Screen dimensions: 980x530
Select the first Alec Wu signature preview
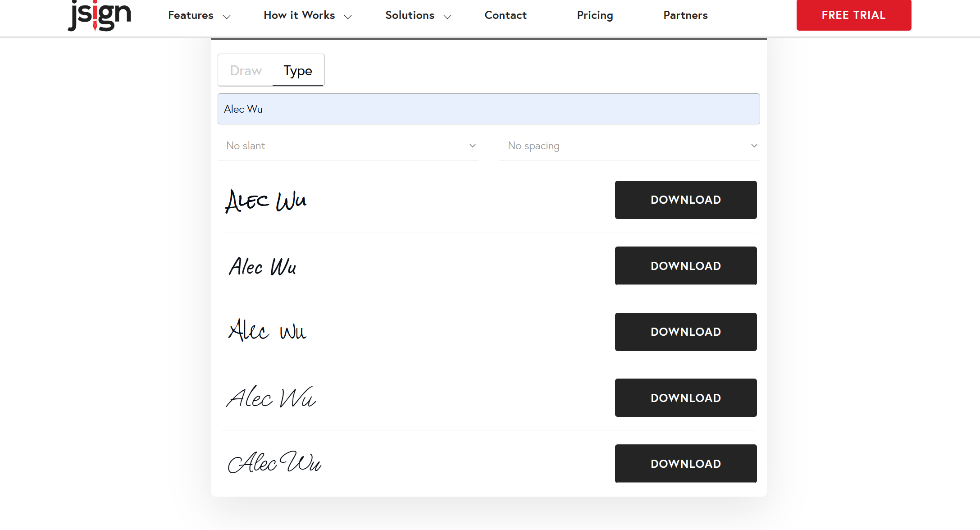tap(266, 201)
